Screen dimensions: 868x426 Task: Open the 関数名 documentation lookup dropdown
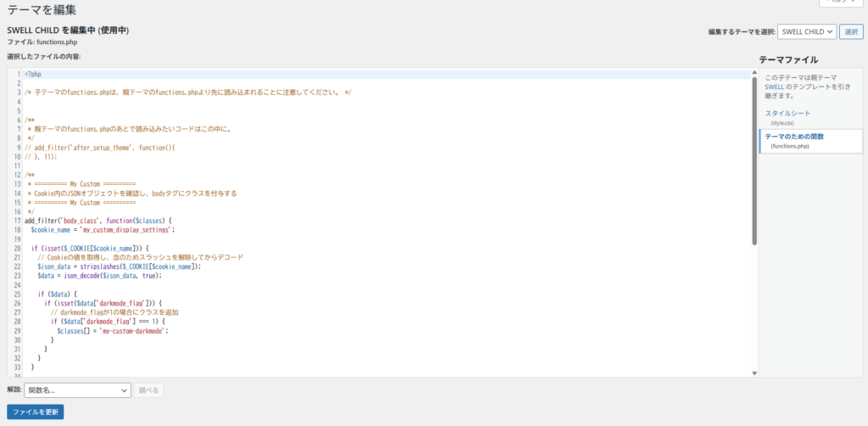(76, 390)
